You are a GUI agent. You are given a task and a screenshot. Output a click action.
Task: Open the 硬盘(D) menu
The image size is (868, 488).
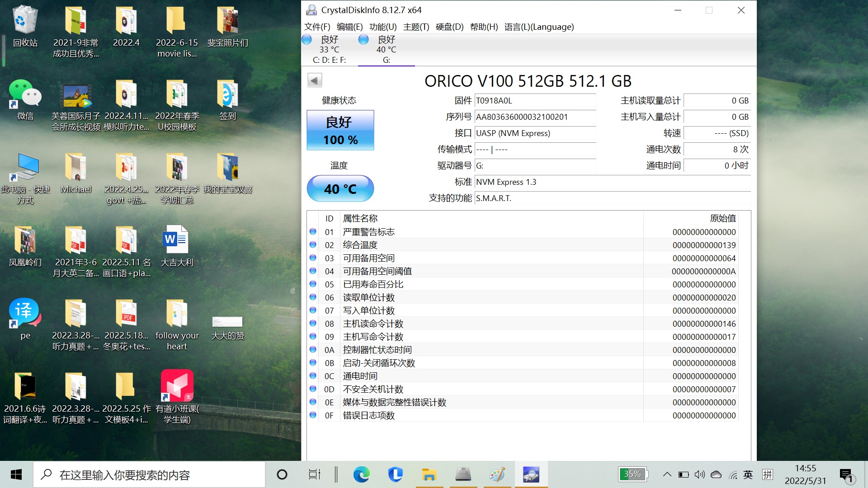pos(449,27)
